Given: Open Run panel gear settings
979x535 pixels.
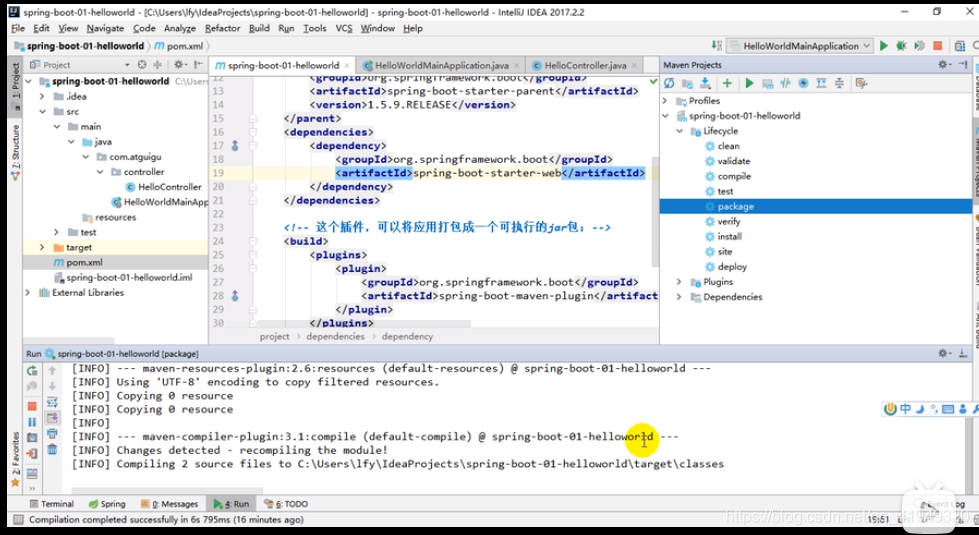Looking at the screenshot, I should tap(943, 353).
